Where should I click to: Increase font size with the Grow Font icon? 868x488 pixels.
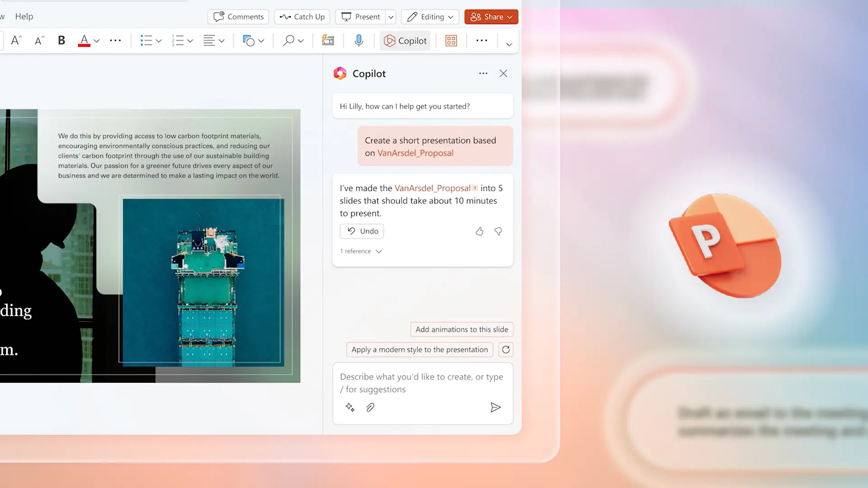(16, 40)
